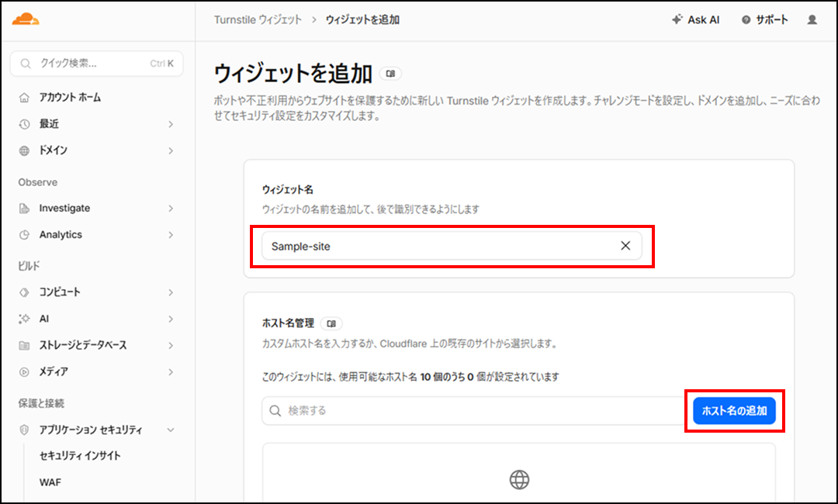Image resolution: width=838 pixels, height=504 pixels.
Task: Click the shield icon for アプリケーション セキュリティ
Action: [x=24, y=430]
